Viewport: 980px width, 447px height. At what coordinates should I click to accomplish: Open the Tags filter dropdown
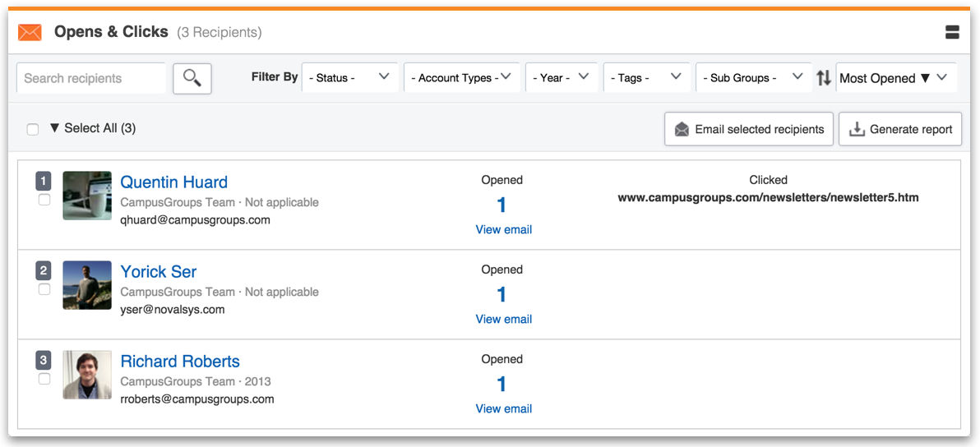click(x=647, y=77)
